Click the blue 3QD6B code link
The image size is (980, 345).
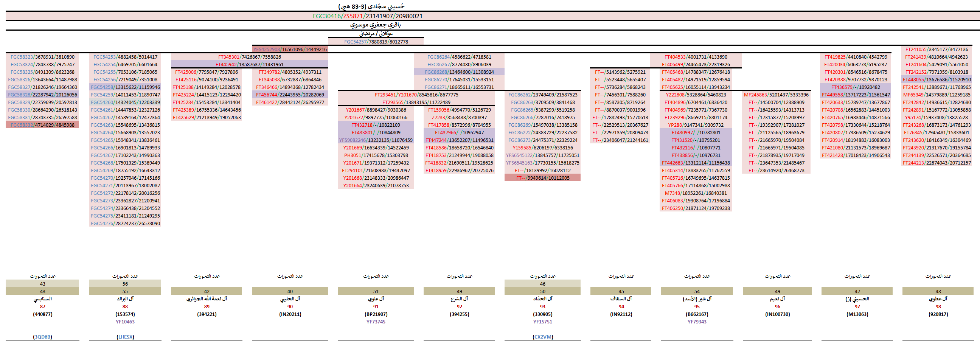click(43, 337)
